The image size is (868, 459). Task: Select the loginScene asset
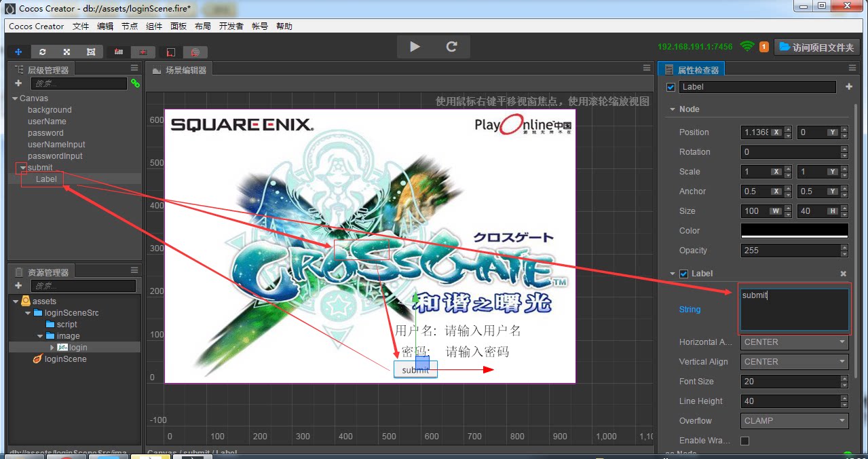65,359
